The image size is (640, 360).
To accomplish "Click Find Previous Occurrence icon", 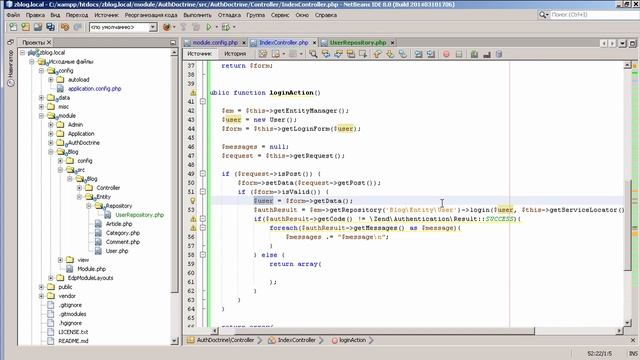I will pyautogui.click(x=326, y=54).
